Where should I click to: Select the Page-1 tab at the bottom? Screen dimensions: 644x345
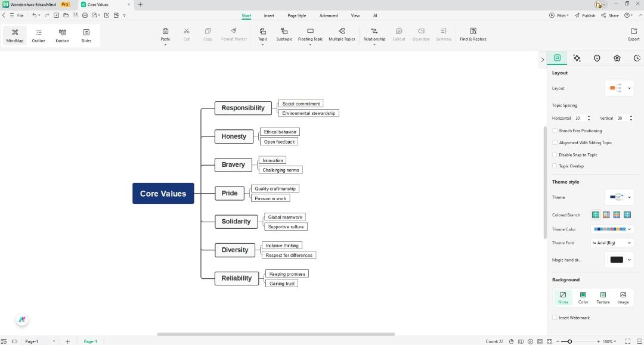[90, 341]
